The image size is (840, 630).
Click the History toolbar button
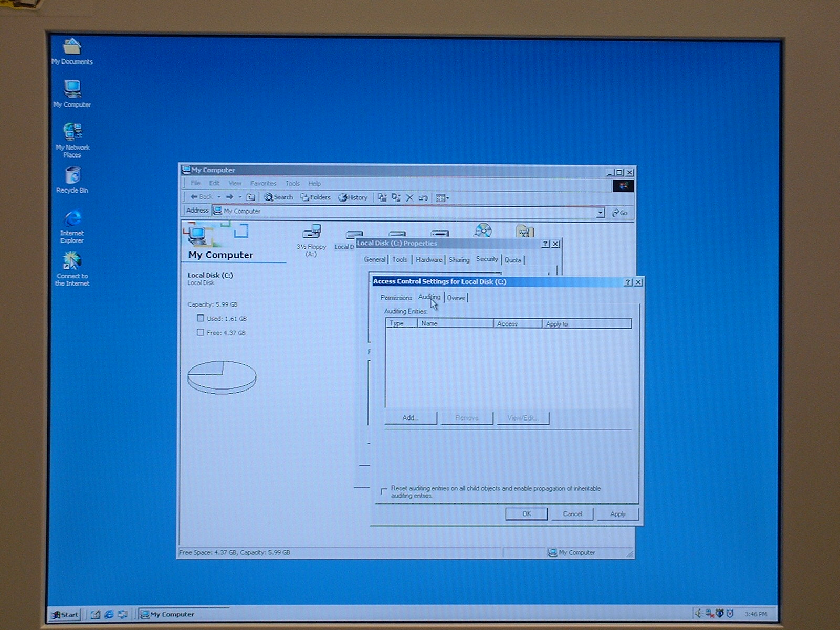click(353, 198)
